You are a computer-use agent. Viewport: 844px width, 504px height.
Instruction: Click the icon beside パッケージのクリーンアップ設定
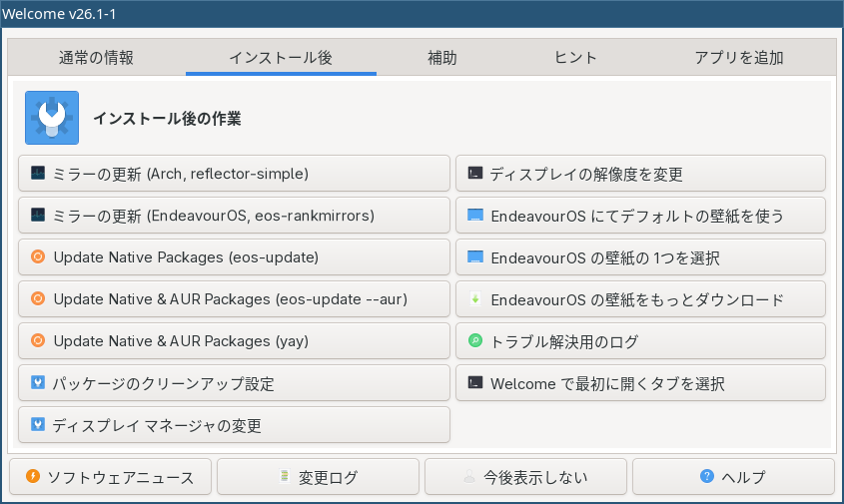click(x=38, y=383)
